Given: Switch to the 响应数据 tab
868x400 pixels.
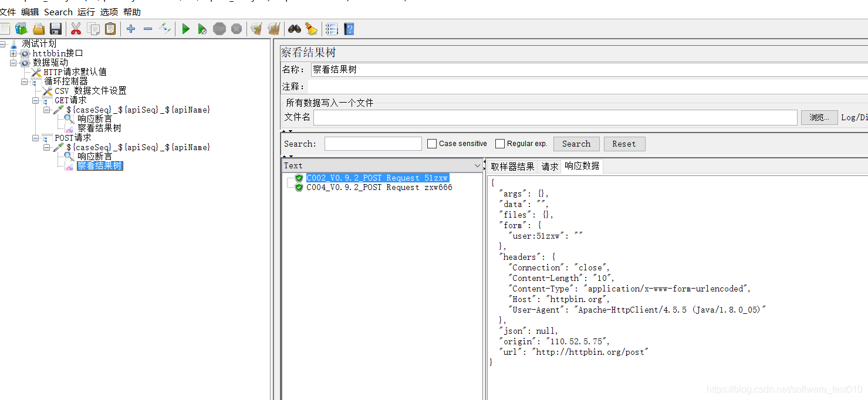Looking at the screenshot, I should 582,166.
